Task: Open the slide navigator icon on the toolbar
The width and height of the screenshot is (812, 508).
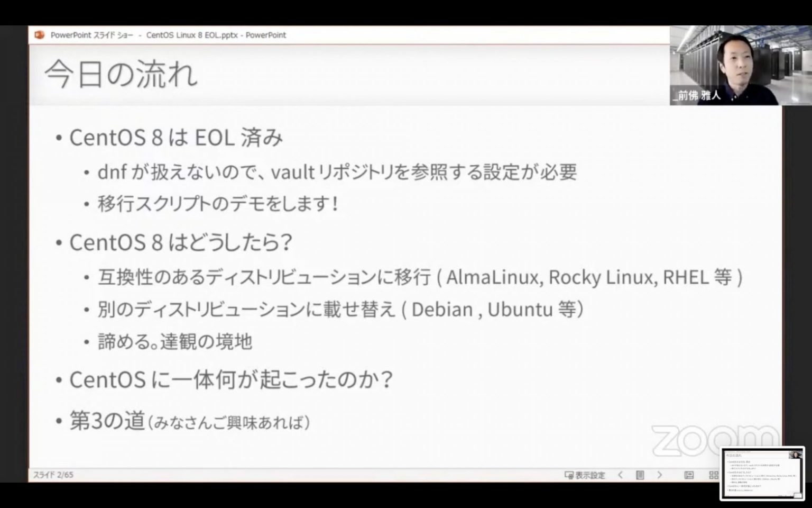Action: [640, 475]
